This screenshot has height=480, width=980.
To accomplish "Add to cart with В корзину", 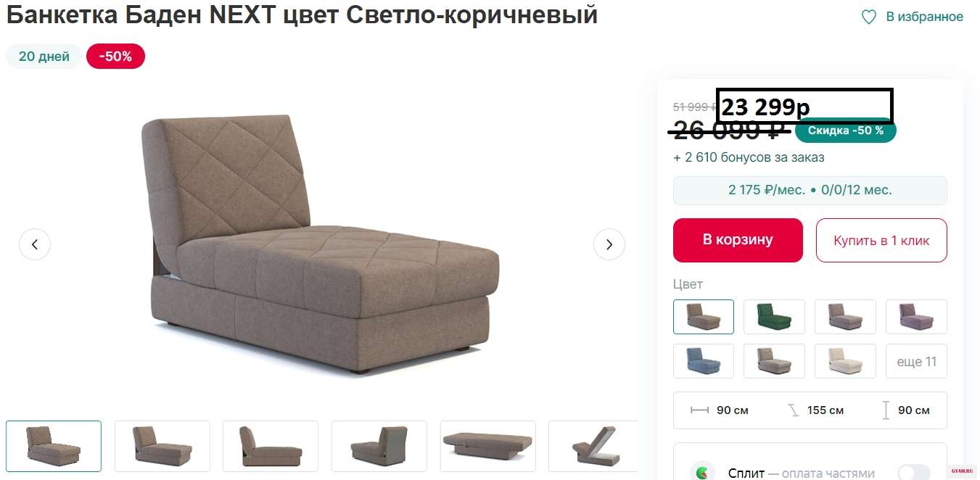I will [738, 240].
